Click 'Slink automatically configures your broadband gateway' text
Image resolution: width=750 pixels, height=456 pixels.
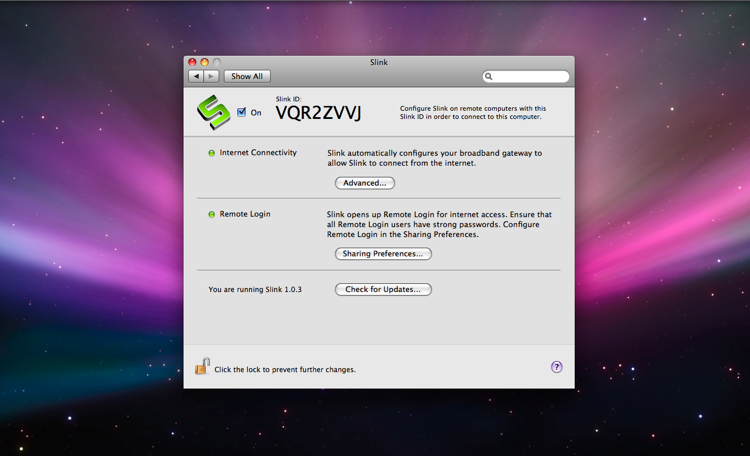click(x=434, y=158)
